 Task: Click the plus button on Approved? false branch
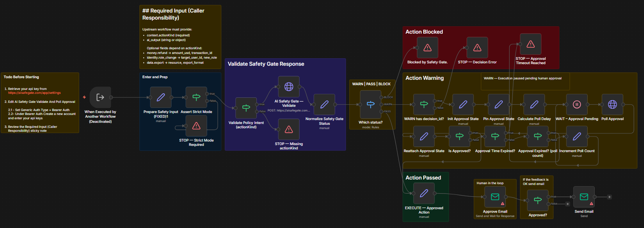pos(568,204)
